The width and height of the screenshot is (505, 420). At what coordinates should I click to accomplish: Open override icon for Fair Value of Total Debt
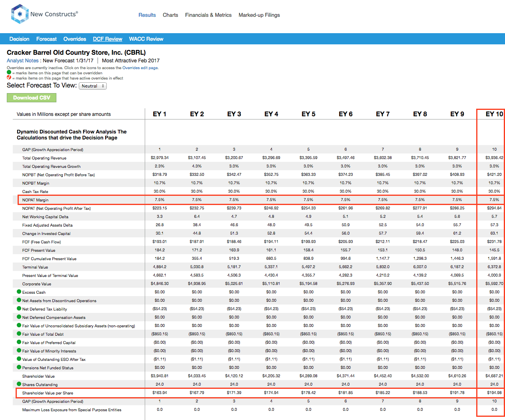click(x=19, y=333)
